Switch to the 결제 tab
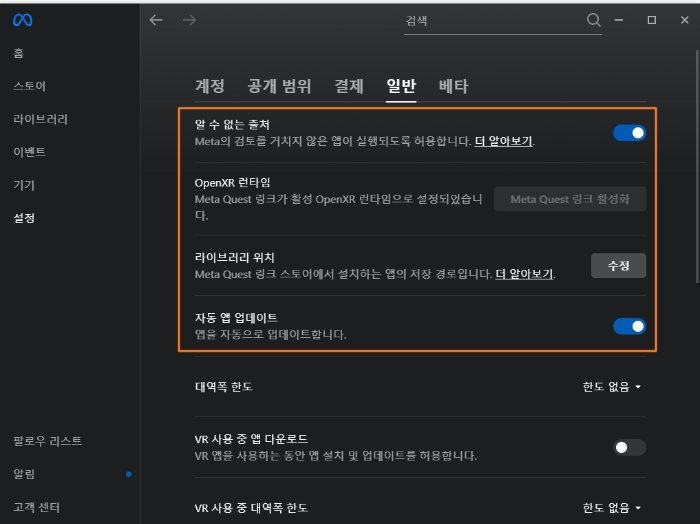The width and height of the screenshot is (700, 524). (349, 86)
